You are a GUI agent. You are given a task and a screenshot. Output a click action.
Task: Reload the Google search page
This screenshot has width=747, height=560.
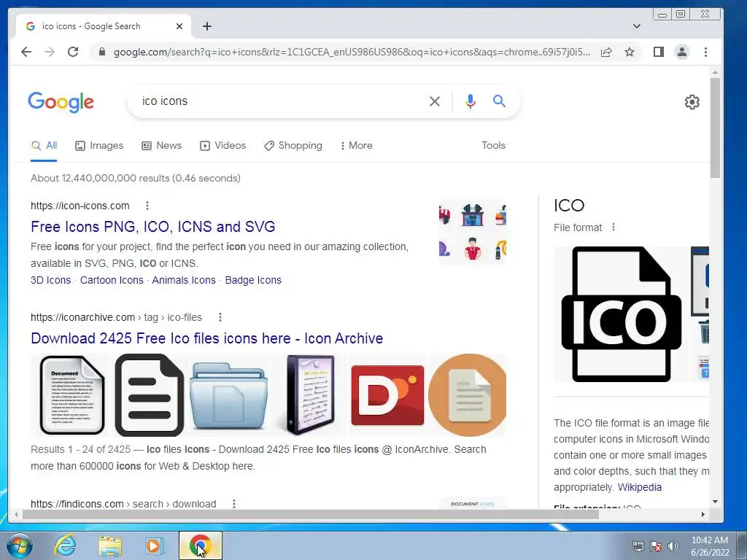click(73, 52)
